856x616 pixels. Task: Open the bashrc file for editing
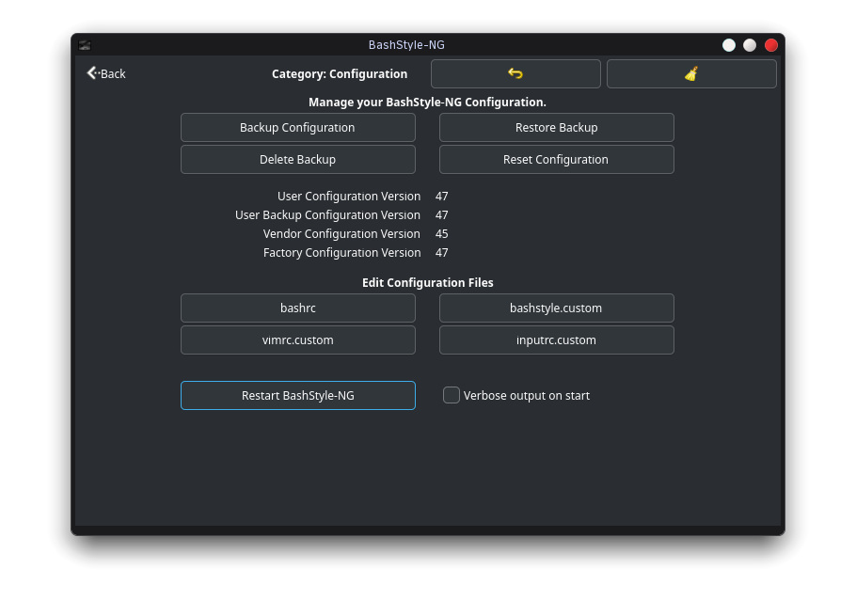click(x=297, y=308)
